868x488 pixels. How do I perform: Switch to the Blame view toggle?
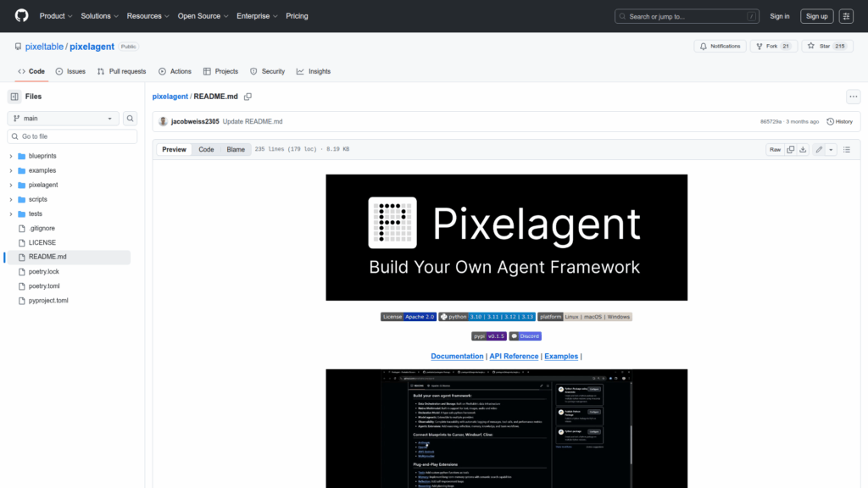235,149
